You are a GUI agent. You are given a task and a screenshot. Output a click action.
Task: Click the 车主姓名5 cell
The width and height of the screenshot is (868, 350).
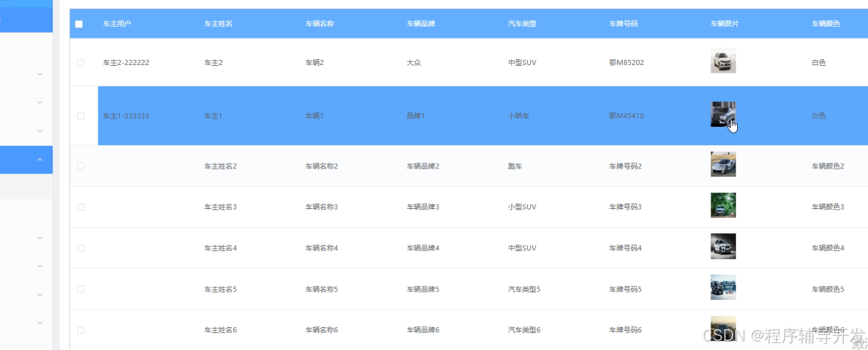[x=220, y=289]
